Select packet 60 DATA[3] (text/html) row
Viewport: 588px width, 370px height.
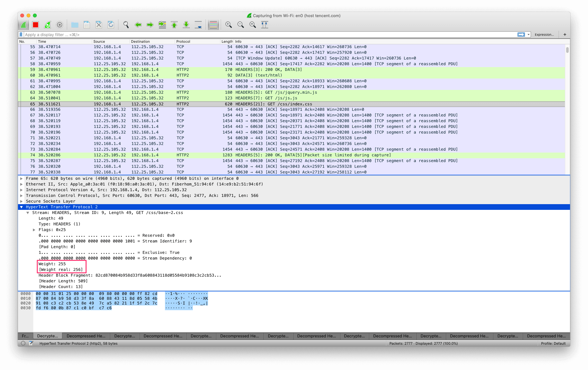[x=292, y=75]
